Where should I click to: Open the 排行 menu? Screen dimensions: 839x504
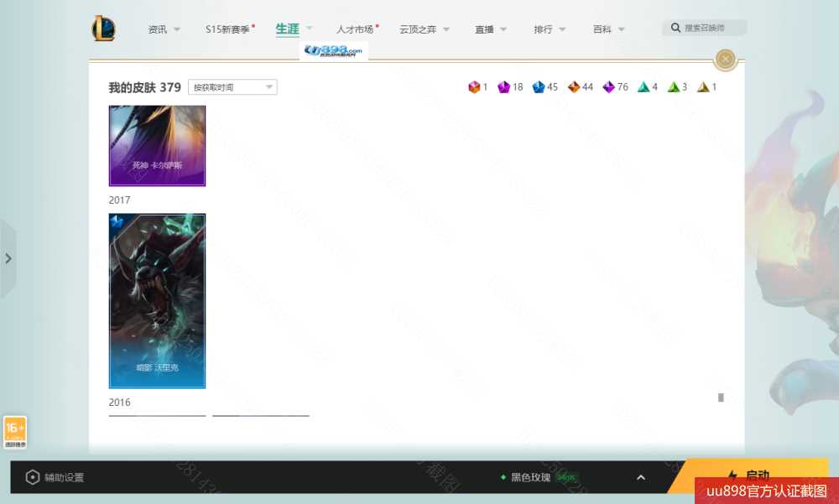(543, 29)
